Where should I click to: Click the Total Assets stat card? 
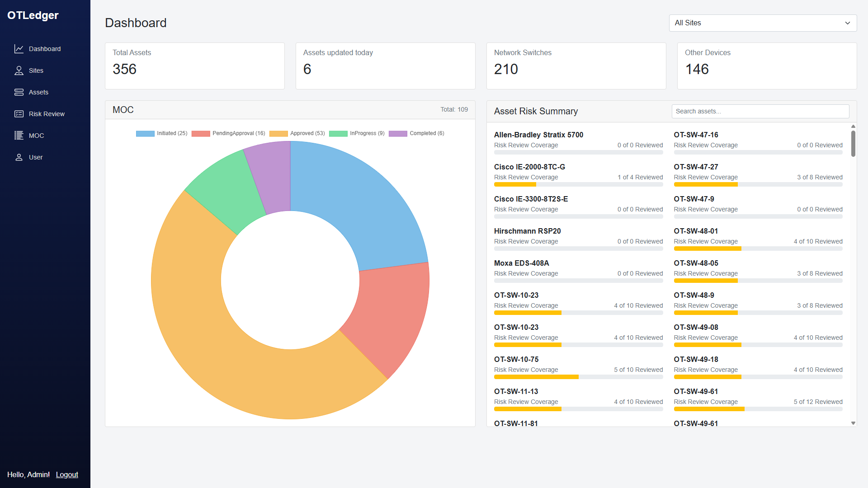pyautogui.click(x=194, y=66)
